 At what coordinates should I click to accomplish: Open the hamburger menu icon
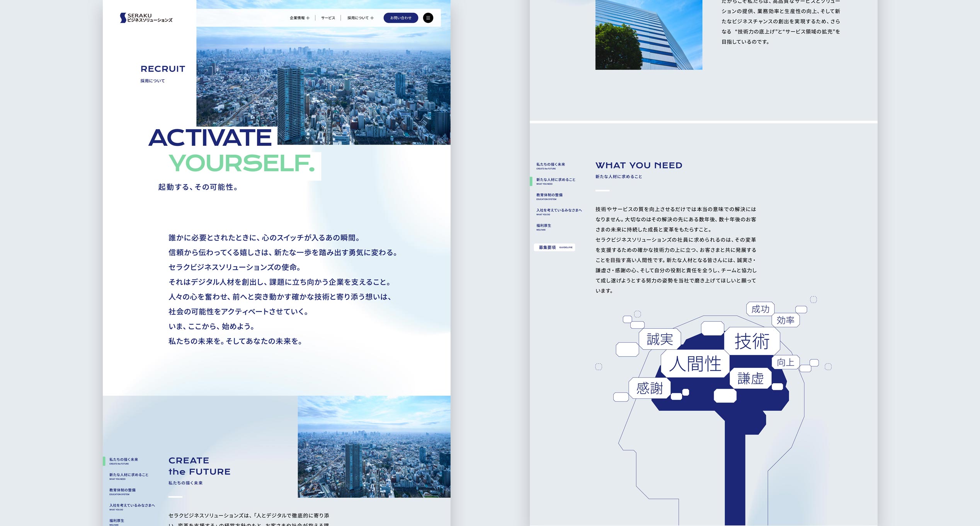point(428,18)
